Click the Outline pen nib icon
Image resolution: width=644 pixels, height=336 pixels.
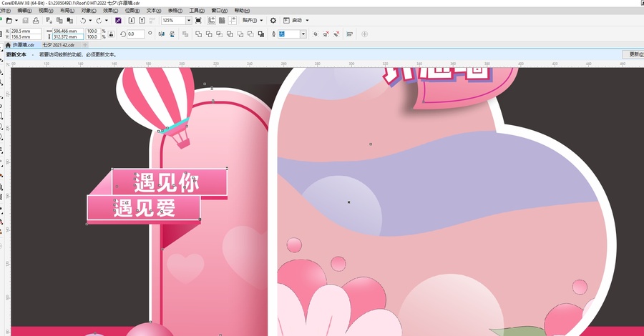(273, 34)
